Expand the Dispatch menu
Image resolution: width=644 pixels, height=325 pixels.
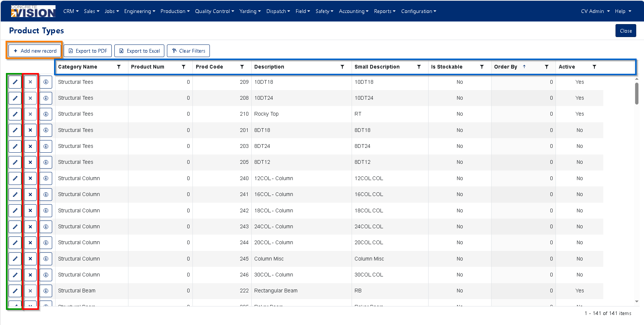(278, 11)
